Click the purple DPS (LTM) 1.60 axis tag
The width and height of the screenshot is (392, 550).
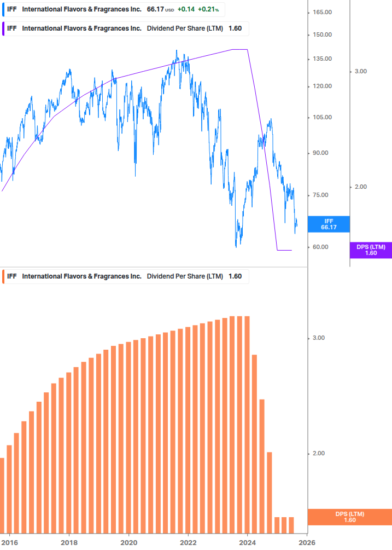[371, 250]
